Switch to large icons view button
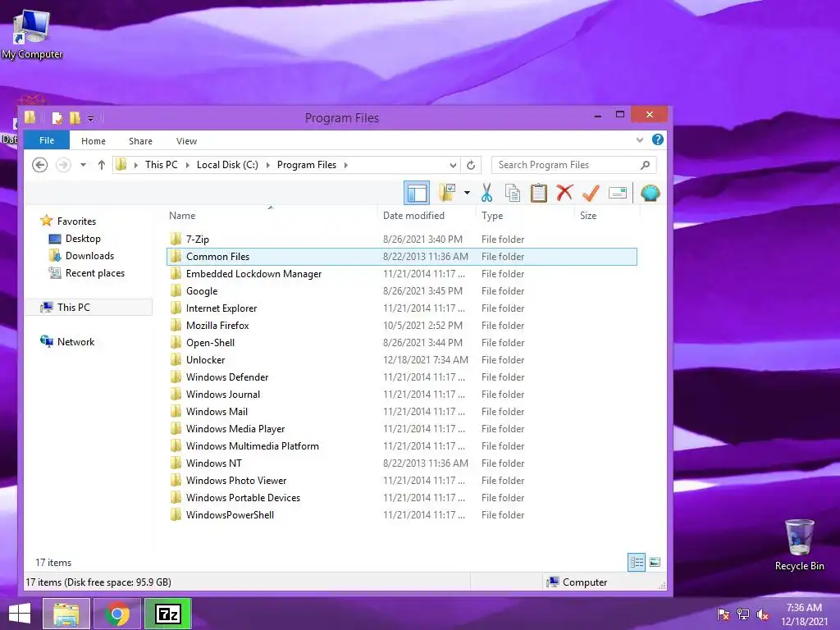This screenshot has height=630, width=840. [655, 562]
